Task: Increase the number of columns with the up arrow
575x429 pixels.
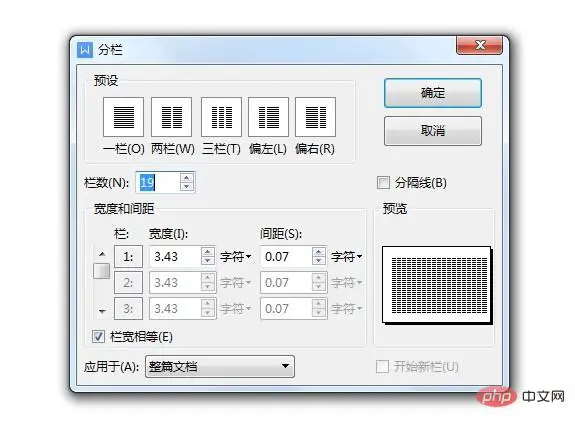Action: (187, 178)
